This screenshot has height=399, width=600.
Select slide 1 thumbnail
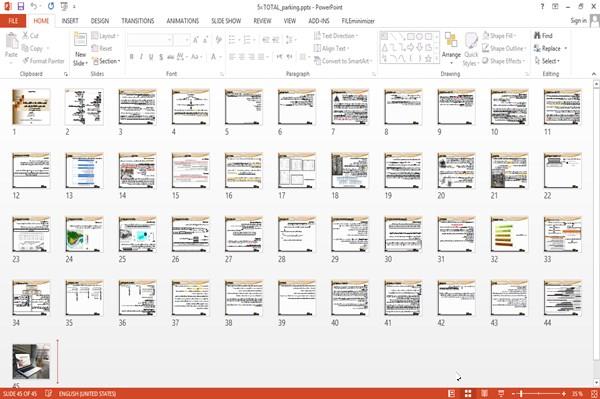coord(31,107)
